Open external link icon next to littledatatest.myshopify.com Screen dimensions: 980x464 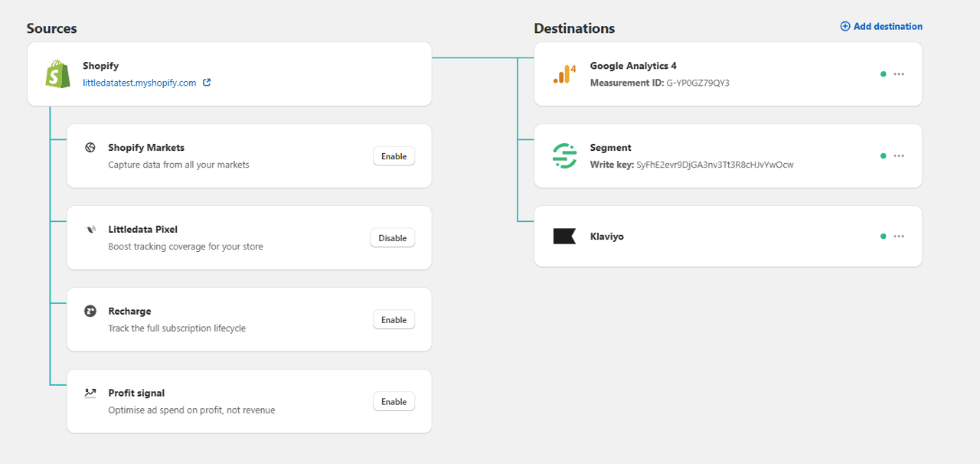(207, 83)
